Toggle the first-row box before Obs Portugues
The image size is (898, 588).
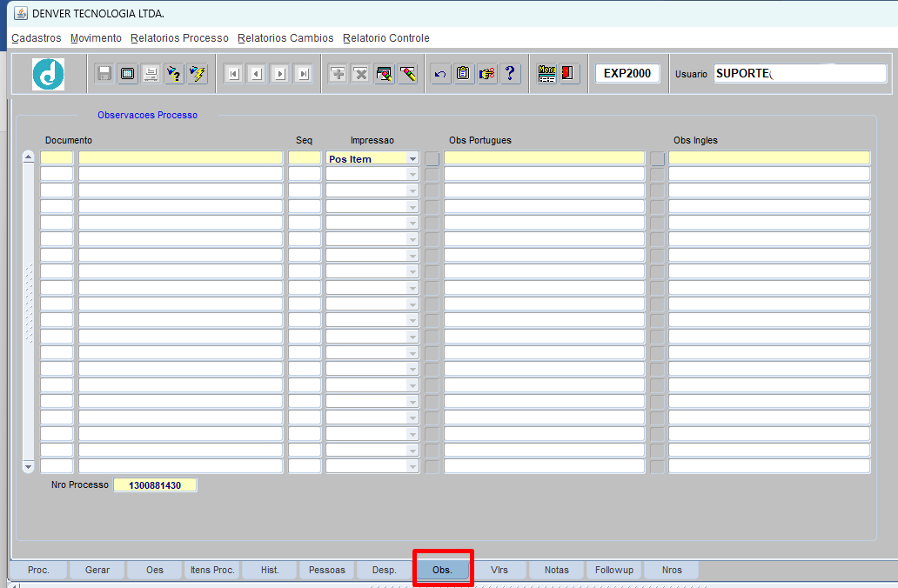[432, 158]
